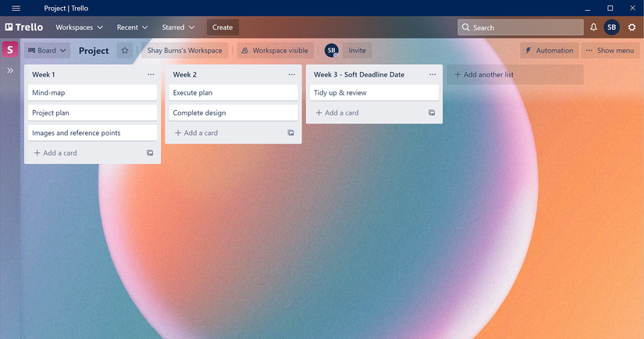Add a card to Week 3 list

[x=337, y=112]
